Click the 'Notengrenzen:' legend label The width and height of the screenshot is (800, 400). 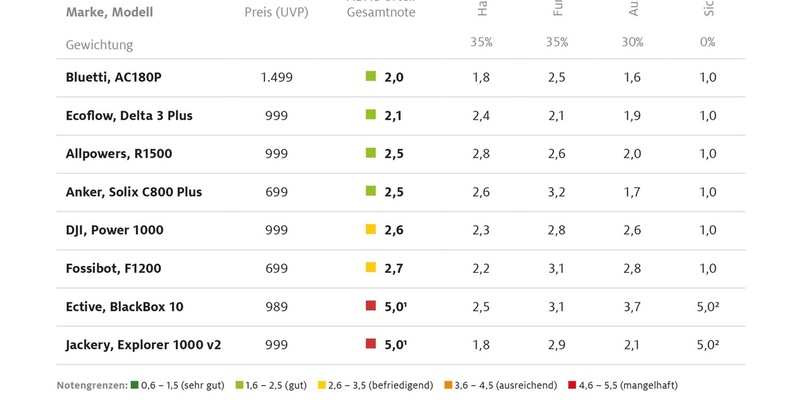(91, 385)
